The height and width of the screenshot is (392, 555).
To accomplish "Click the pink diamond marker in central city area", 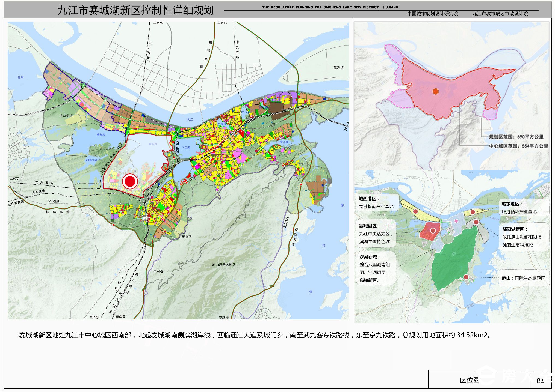I will (456, 221).
